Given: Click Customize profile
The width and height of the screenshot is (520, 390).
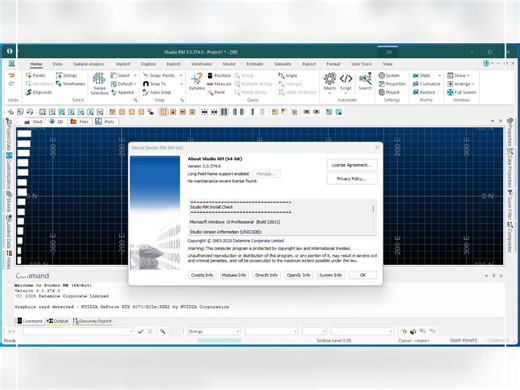Looking at the screenshot, I should 427,84.
